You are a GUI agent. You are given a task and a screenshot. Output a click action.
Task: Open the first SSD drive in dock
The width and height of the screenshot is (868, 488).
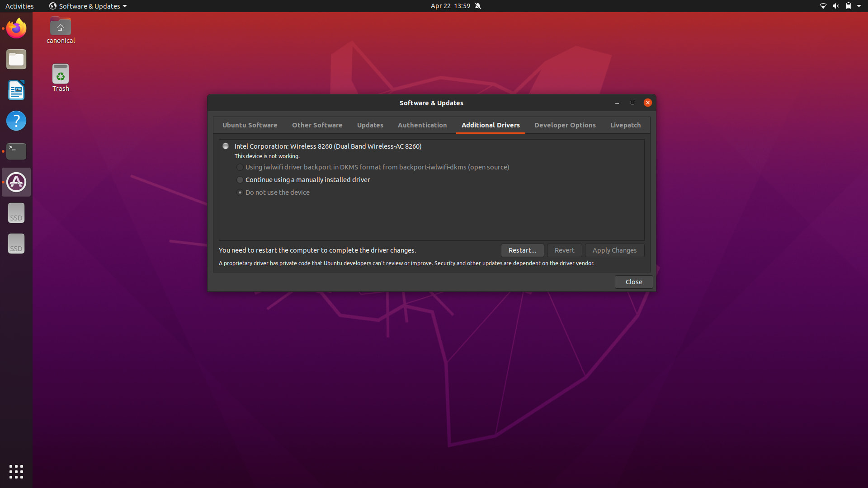[x=16, y=213]
